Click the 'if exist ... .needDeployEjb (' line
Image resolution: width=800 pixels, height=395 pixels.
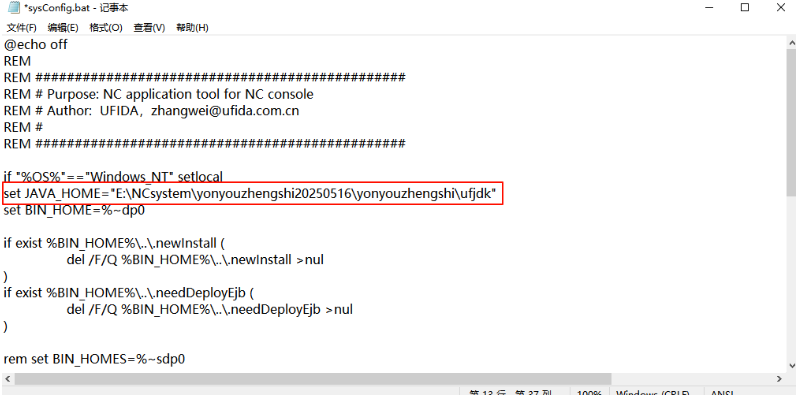(129, 293)
